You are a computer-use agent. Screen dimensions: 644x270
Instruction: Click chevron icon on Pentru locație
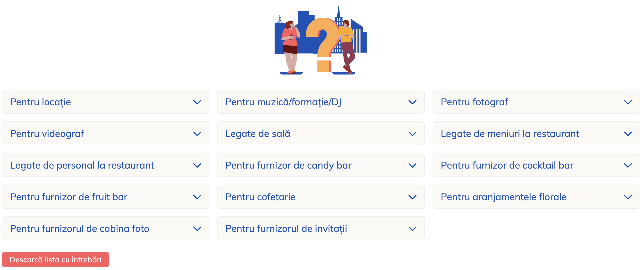tap(197, 102)
